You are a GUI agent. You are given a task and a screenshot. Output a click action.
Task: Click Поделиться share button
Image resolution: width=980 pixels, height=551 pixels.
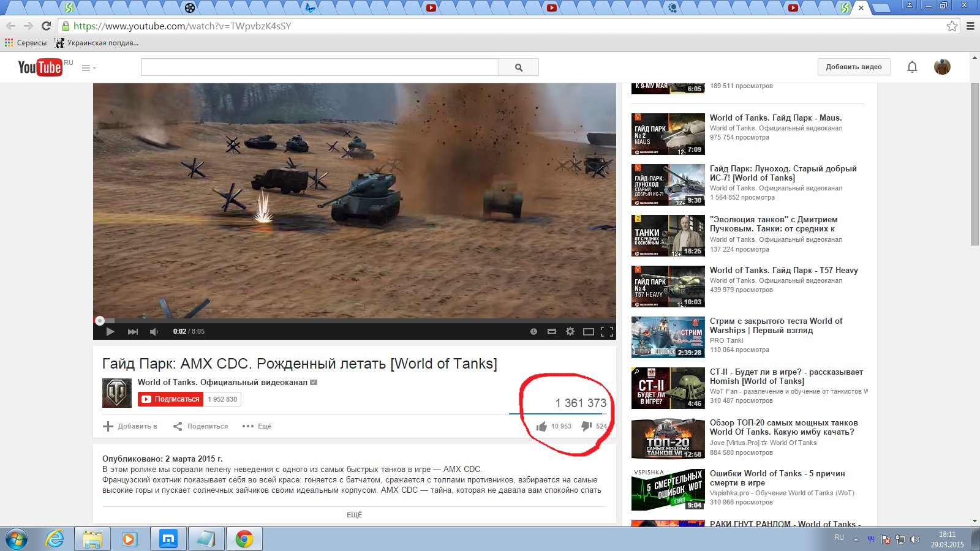click(200, 426)
